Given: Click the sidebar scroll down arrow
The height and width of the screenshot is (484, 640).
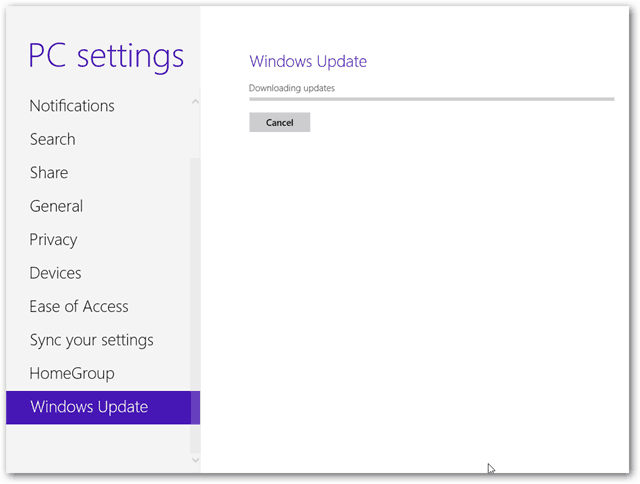Looking at the screenshot, I should point(195,460).
